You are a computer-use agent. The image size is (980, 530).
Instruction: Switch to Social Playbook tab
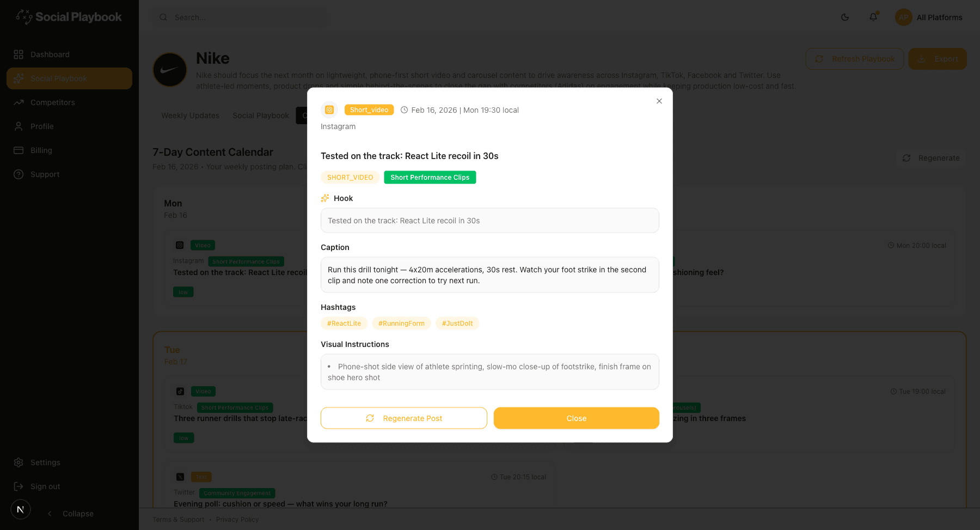(261, 115)
